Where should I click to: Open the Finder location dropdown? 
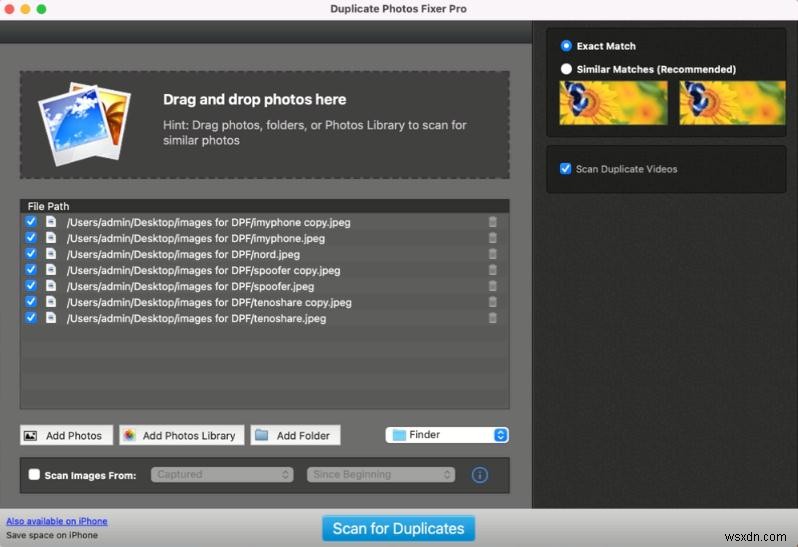coord(447,435)
